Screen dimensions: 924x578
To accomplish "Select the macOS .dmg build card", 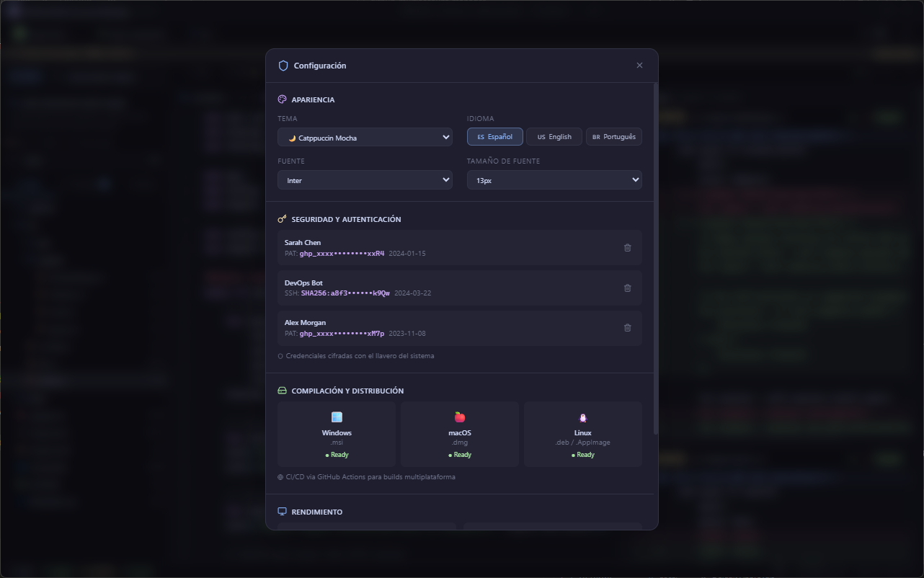I will [459, 434].
